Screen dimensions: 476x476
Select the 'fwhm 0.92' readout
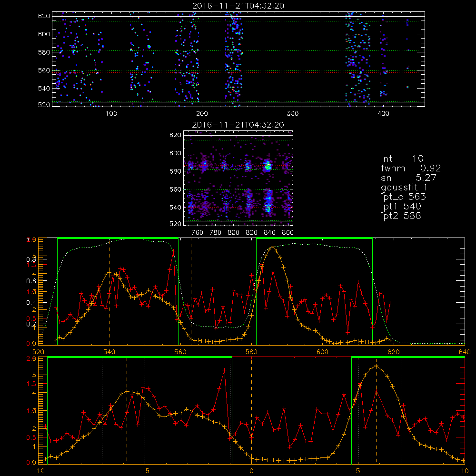[x=411, y=168]
